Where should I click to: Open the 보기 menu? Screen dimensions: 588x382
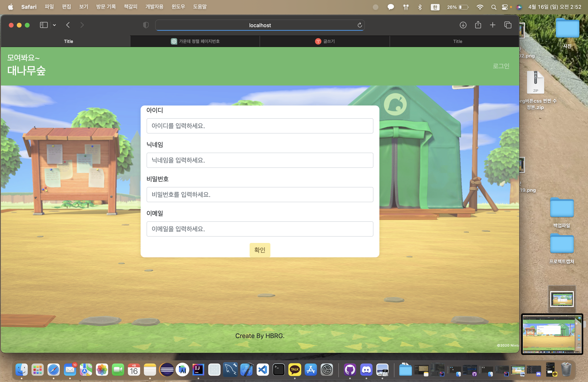(84, 7)
